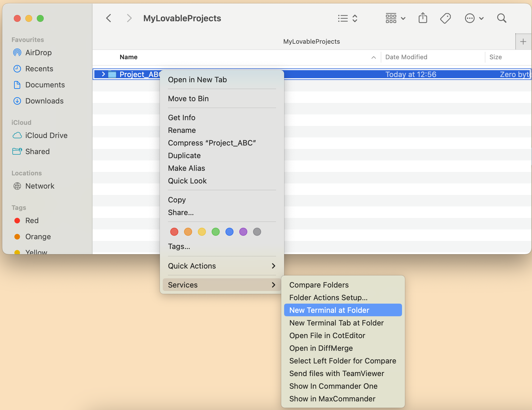
Task: Open AirDrop from the sidebar
Action: coord(38,53)
